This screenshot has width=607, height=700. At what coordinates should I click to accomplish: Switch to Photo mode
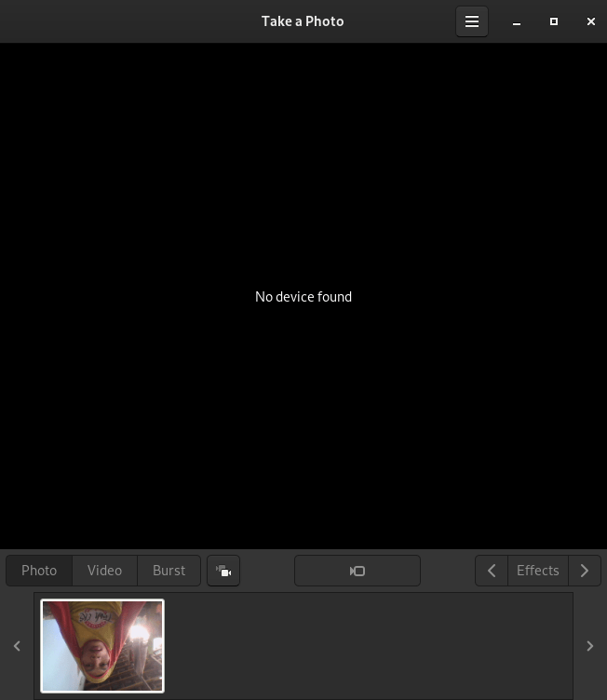(39, 571)
